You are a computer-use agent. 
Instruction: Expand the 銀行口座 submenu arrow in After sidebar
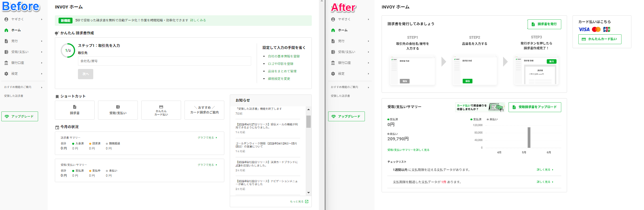point(369,63)
